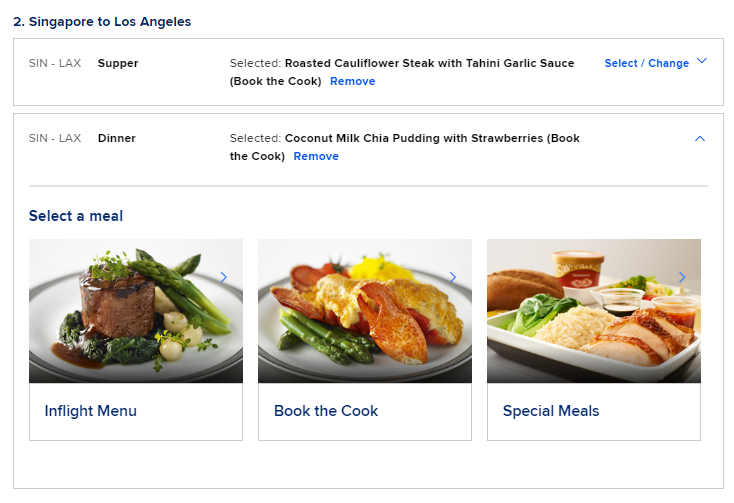Click the selected Coconut Milk Chia Pudding text
The width and height of the screenshot is (734, 503).
[x=415, y=138]
